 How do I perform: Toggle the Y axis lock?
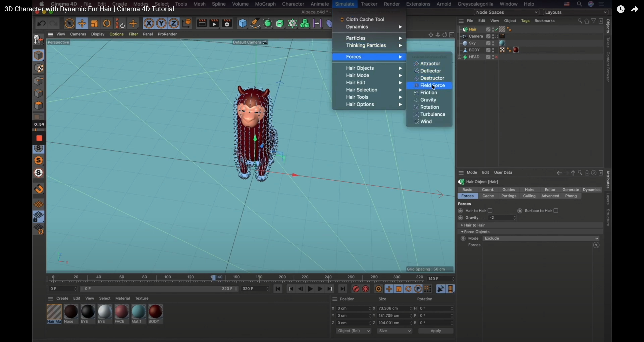[x=162, y=23]
